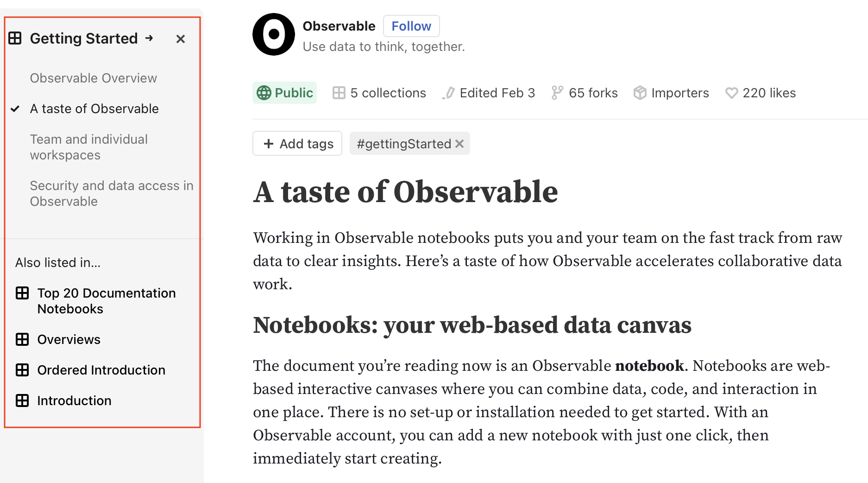Click the grid icon beside Top 20 Documentation Notebooks
868x483 pixels.
click(x=23, y=293)
